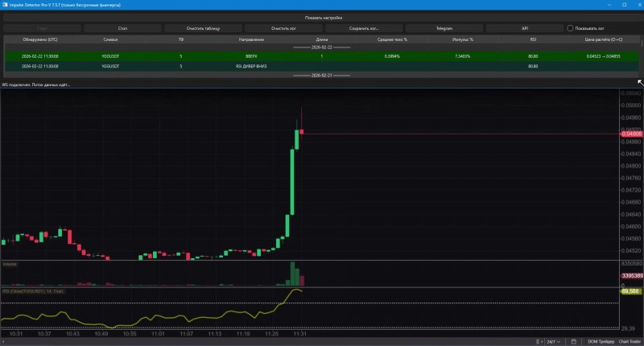Select the YGGUSDT ВВЕРХ table row
The width and height of the screenshot is (644, 346).
tap(321, 56)
